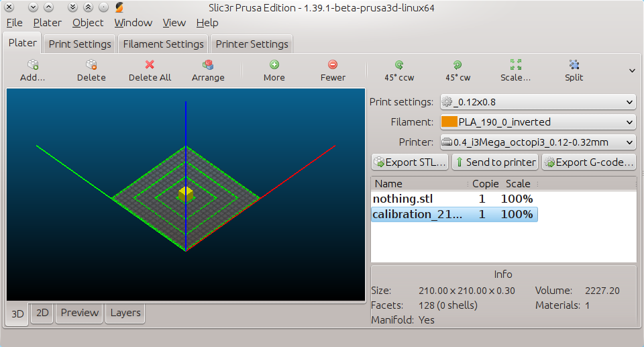Click the Delete All red X icon
Viewport: 644px width, 347px height.
(x=150, y=64)
